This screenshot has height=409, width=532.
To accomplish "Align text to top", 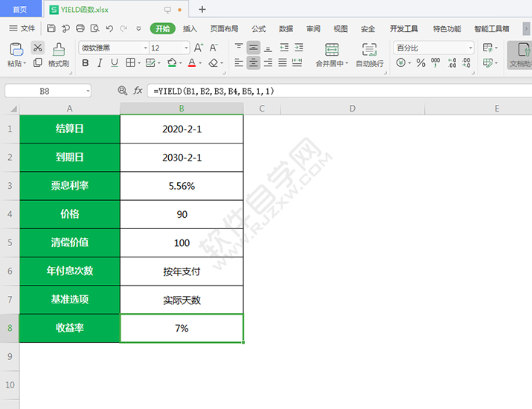I will click(x=239, y=47).
